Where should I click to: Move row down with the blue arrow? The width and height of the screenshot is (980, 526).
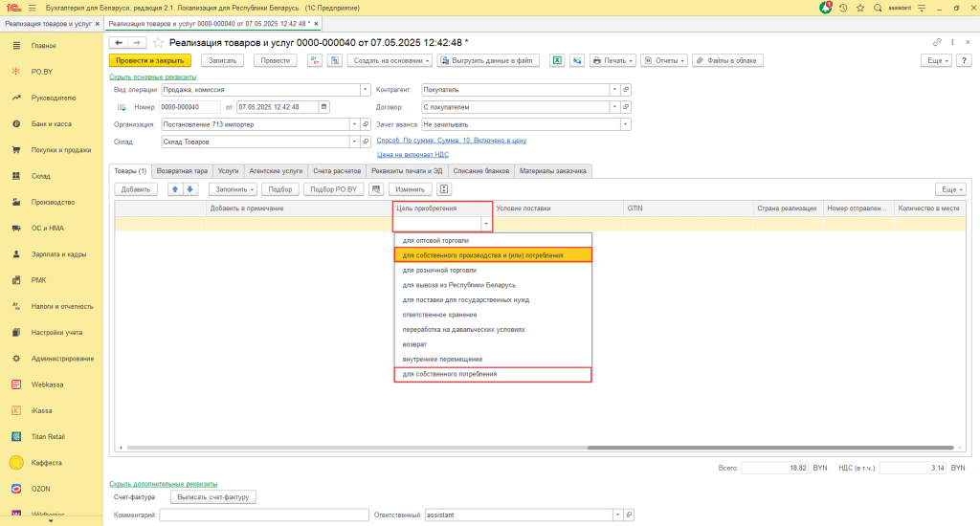point(190,189)
